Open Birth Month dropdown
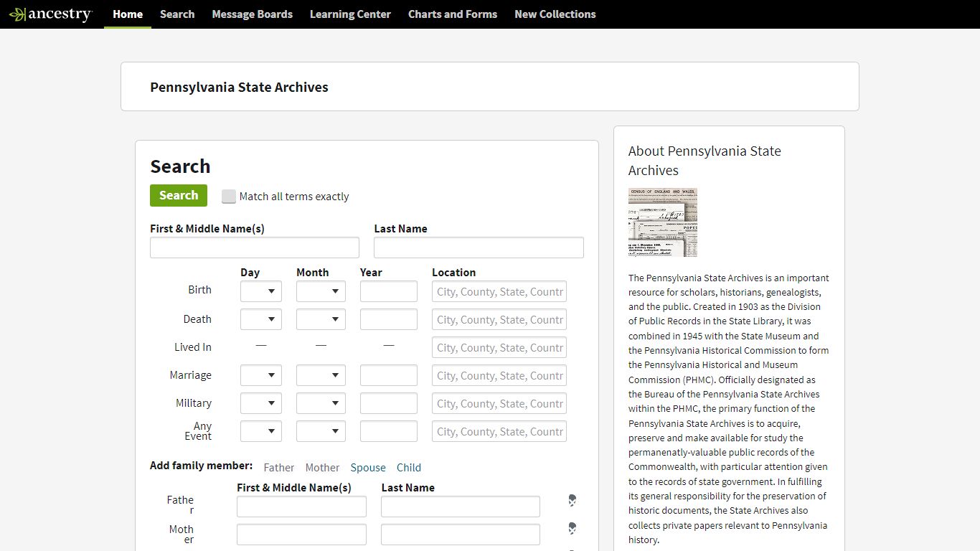 [x=321, y=291]
